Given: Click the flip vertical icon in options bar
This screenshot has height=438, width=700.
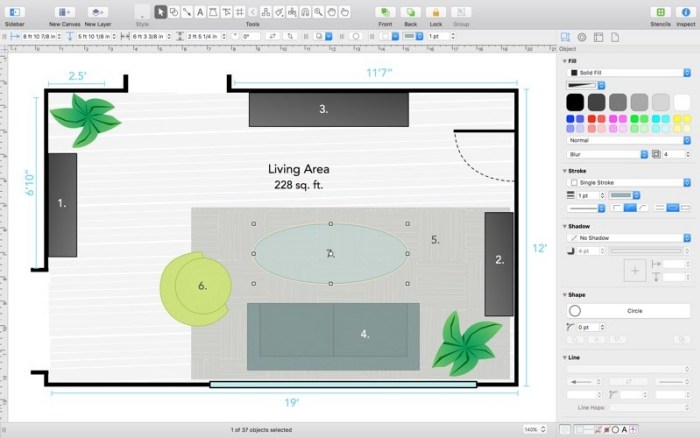Looking at the screenshot, I should coord(290,36).
